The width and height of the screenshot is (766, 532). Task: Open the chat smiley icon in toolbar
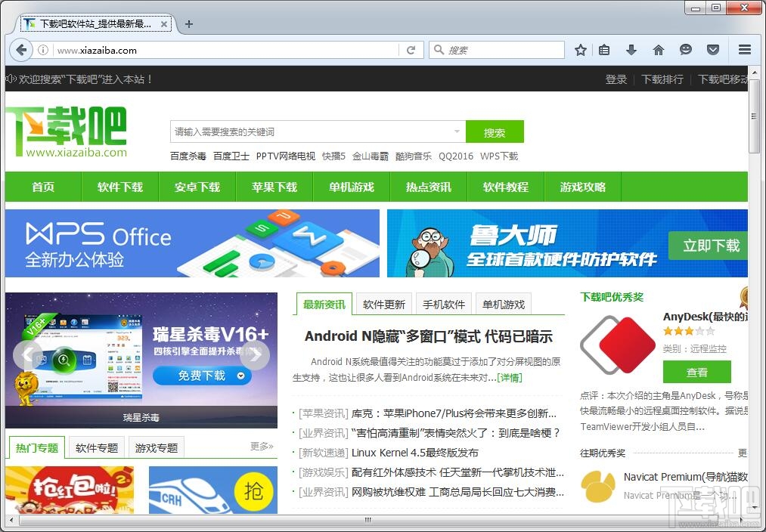pos(686,50)
